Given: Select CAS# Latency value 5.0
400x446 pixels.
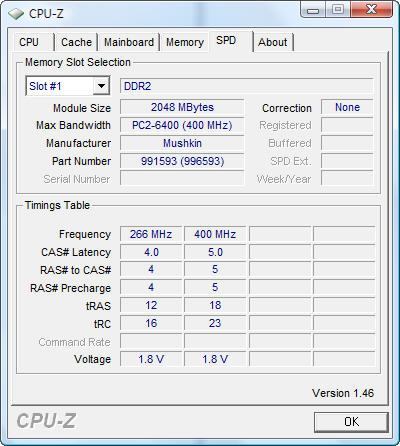Looking at the screenshot, I should pyautogui.click(x=215, y=252).
